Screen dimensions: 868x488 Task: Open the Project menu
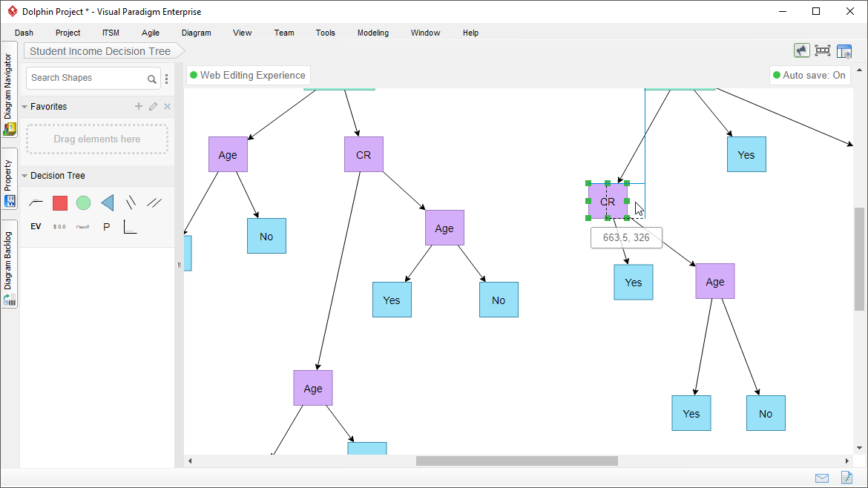[x=68, y=33]
